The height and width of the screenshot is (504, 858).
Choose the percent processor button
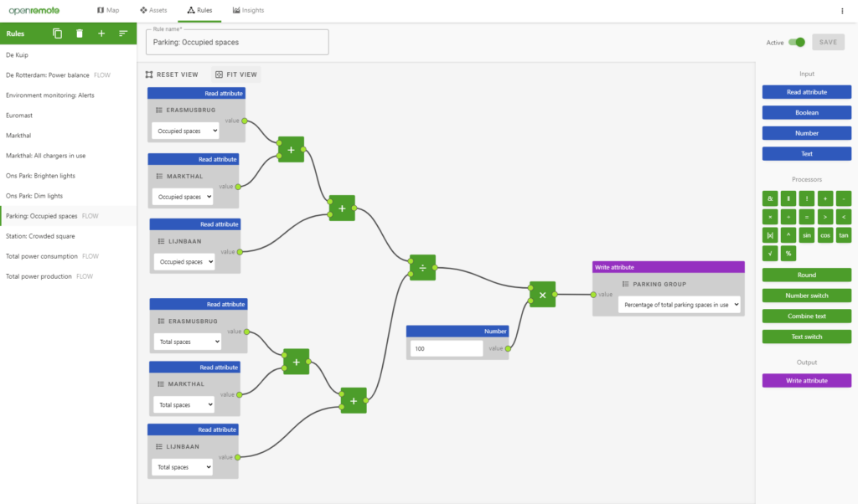click(x=788, y=253)
